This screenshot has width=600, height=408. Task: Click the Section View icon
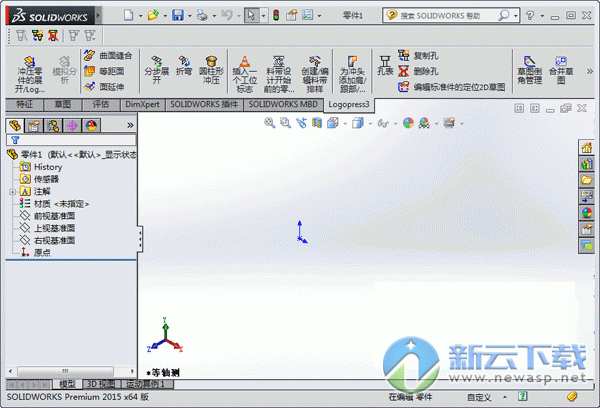317,123
